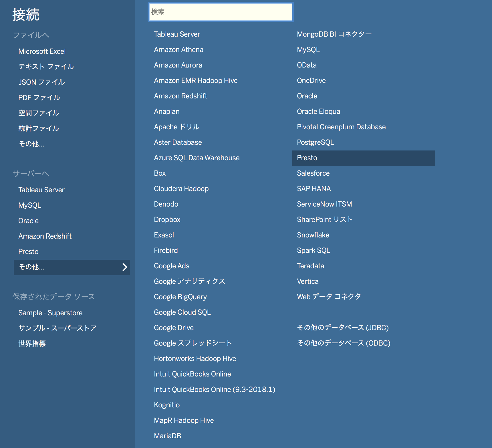Select Google スプレッドシート connector
The image size is (492, 448).
[193, 343]
